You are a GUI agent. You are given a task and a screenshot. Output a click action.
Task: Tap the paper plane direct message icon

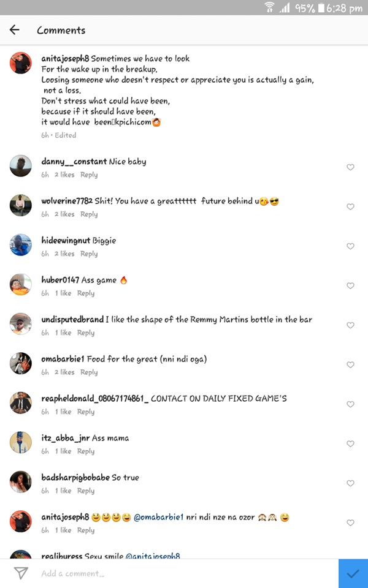[21, 573]
